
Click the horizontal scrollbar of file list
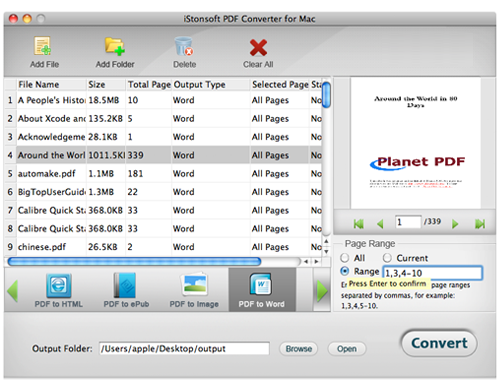coord(134,262)
